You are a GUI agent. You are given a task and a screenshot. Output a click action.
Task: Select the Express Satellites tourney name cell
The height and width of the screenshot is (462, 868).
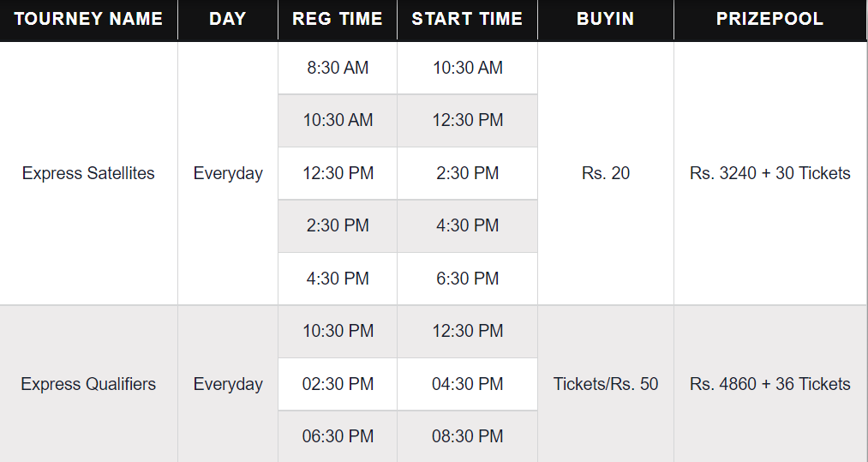[x=88, y=173]
